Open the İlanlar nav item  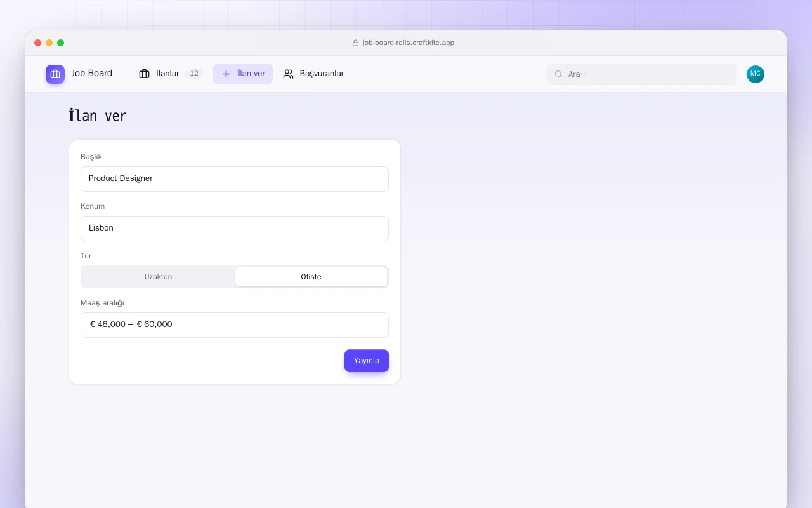pos(171,74)
